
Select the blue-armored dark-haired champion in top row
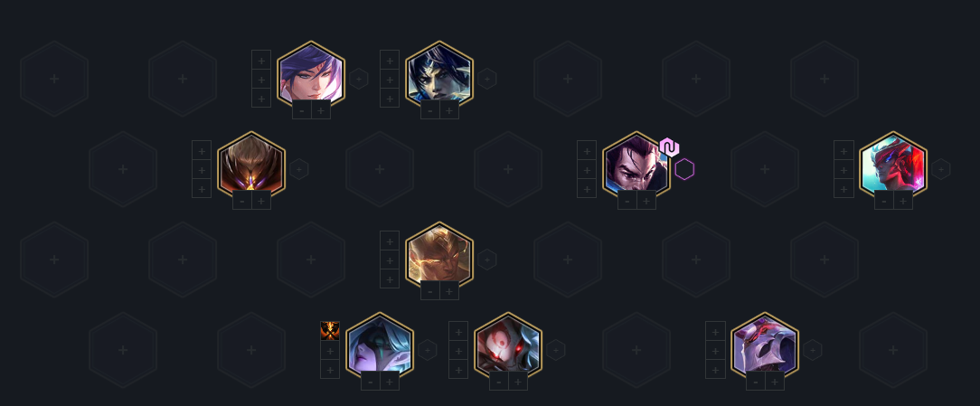coord(439,74)
